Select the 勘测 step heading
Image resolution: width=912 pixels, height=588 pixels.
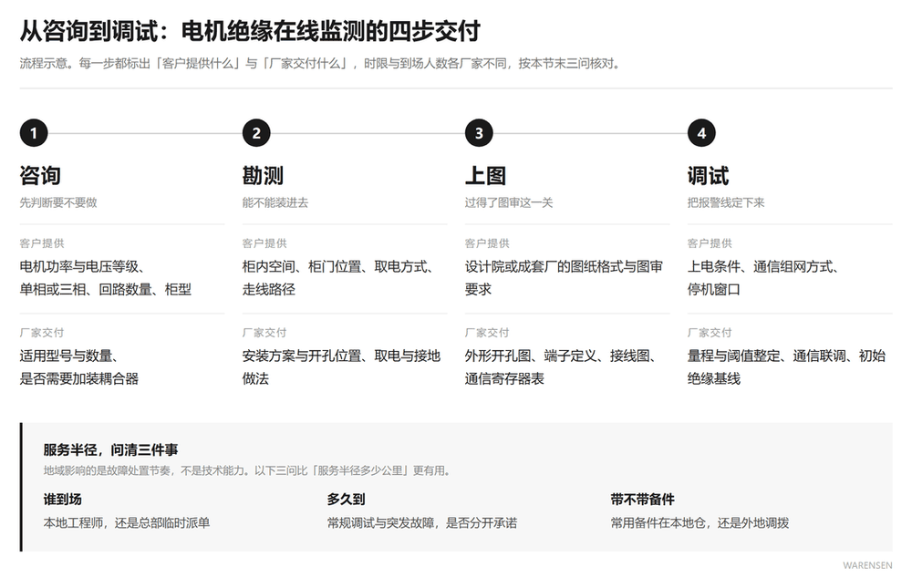tap(263, 176)
